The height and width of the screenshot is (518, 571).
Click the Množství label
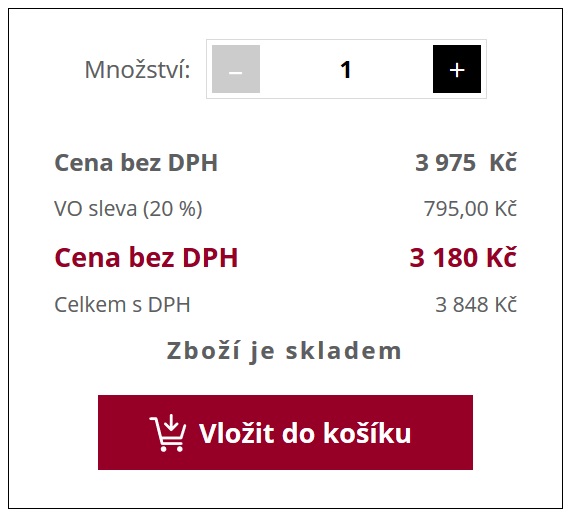[x=137, y=70]
